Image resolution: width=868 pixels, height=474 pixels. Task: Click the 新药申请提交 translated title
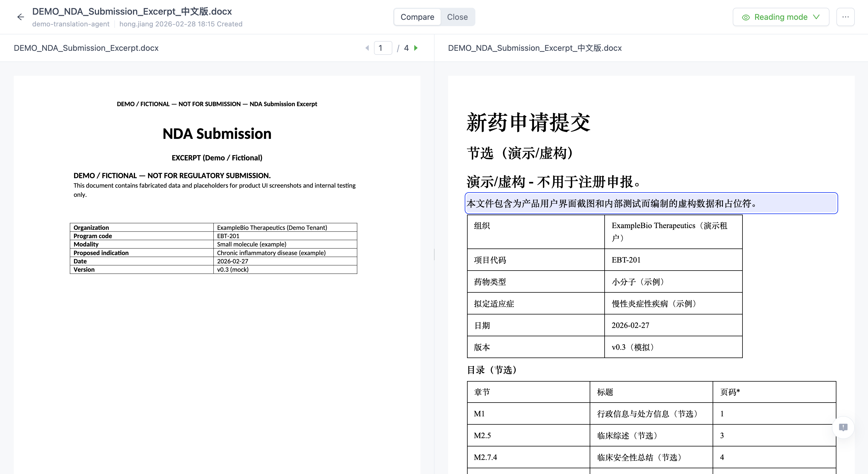(x=528, y=123)
